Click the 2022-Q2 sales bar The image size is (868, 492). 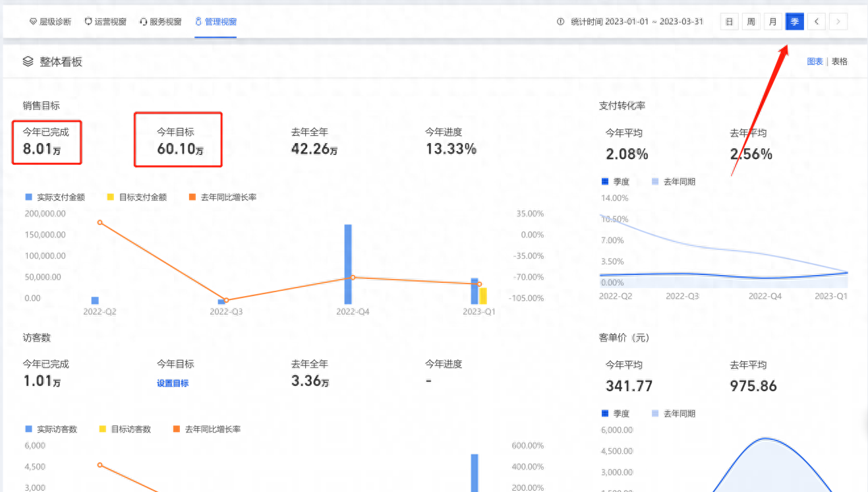(95, 301)
